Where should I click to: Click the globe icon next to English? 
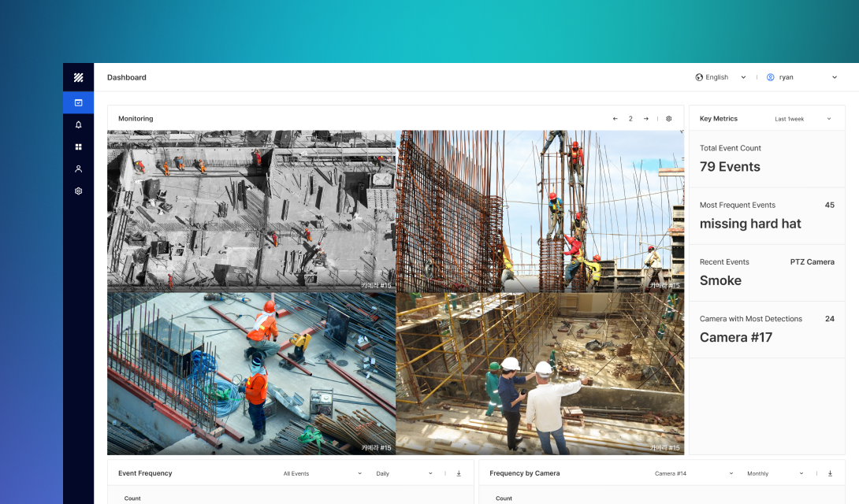(700, 77)
